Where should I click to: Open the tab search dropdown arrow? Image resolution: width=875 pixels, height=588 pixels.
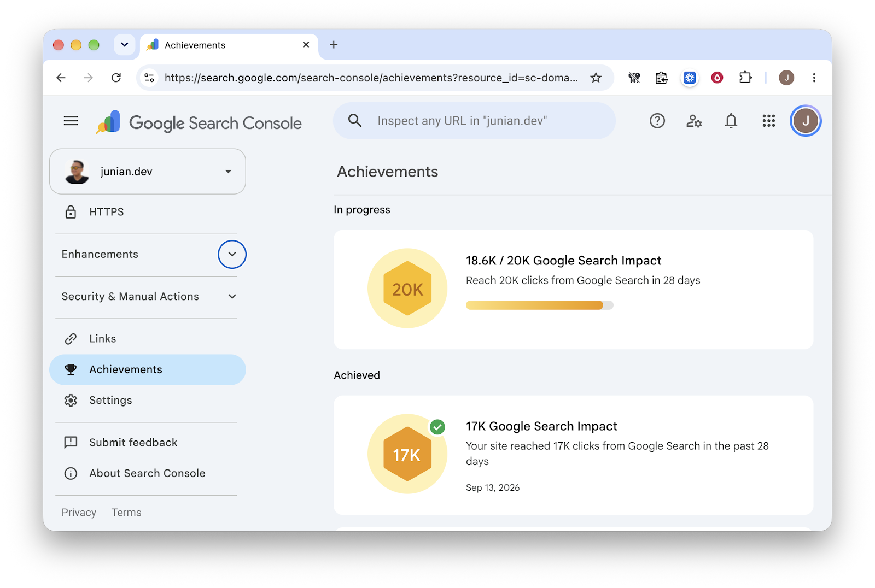125,45
